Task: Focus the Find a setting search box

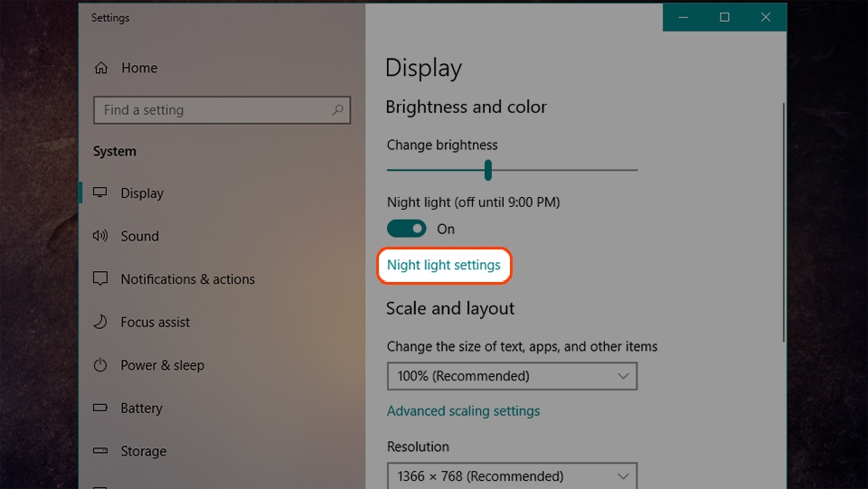Action: pyautogui.click(x=222, y=110)
